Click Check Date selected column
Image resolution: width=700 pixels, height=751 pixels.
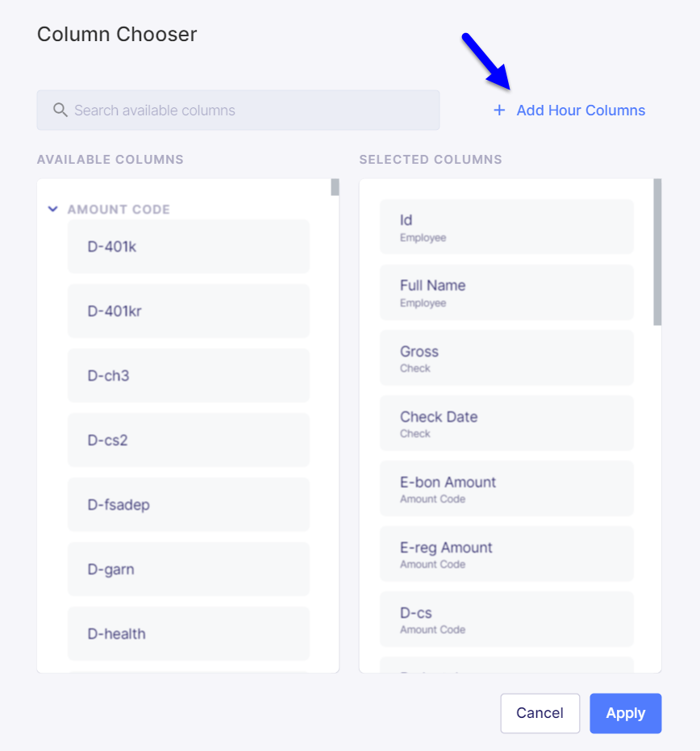pos(506,423)
